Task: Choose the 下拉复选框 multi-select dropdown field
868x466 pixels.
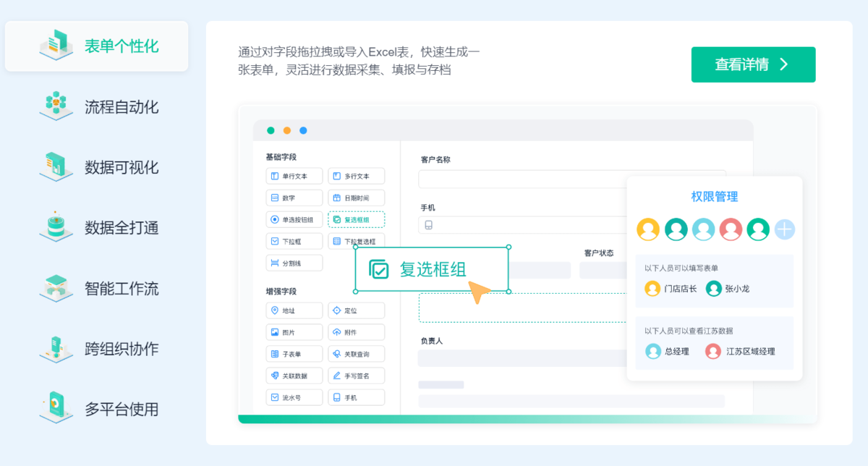Action: coord(356,241)
